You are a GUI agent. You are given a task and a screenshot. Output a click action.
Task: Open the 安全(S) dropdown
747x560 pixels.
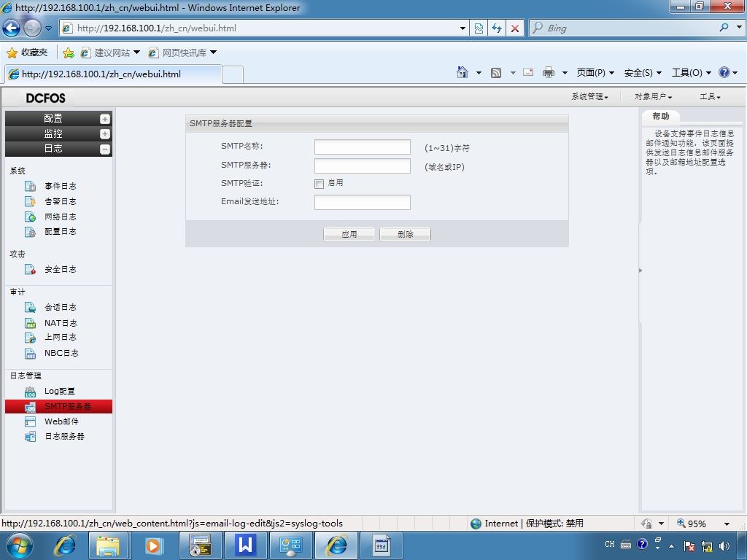coord(643,73)
